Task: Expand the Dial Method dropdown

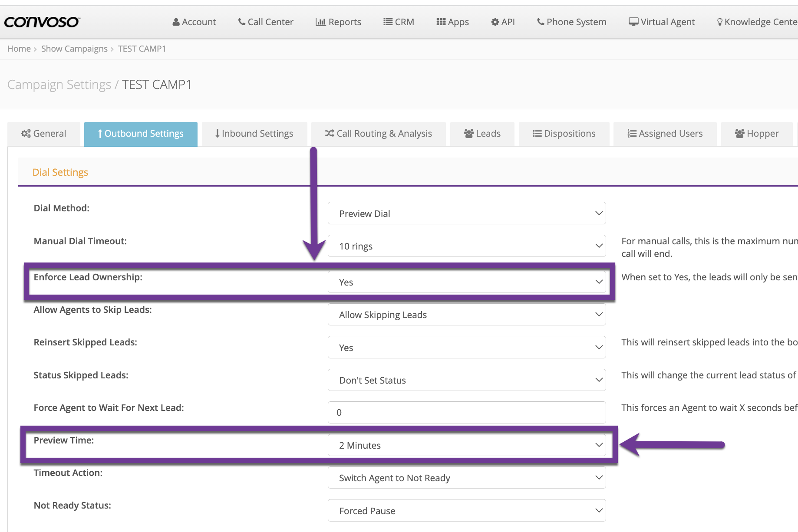Action: [x=466, y=213]
